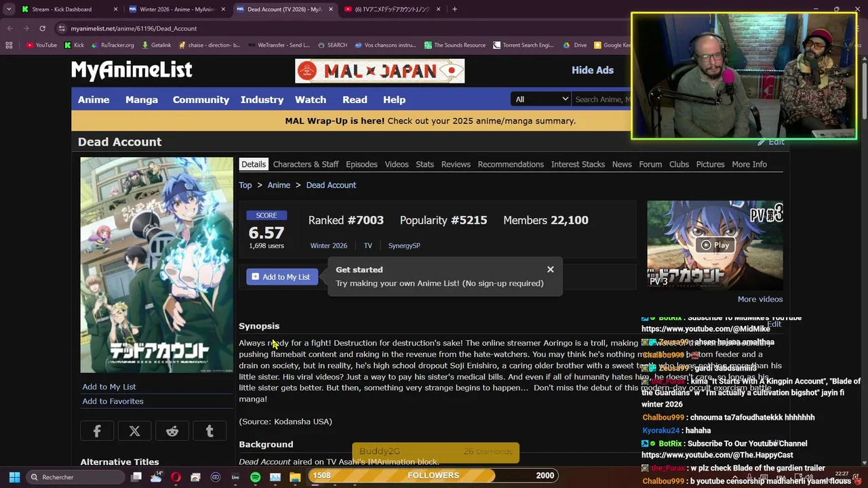
Task: Click the Top breadcrumb link
Action: click(x=245, y=185)
